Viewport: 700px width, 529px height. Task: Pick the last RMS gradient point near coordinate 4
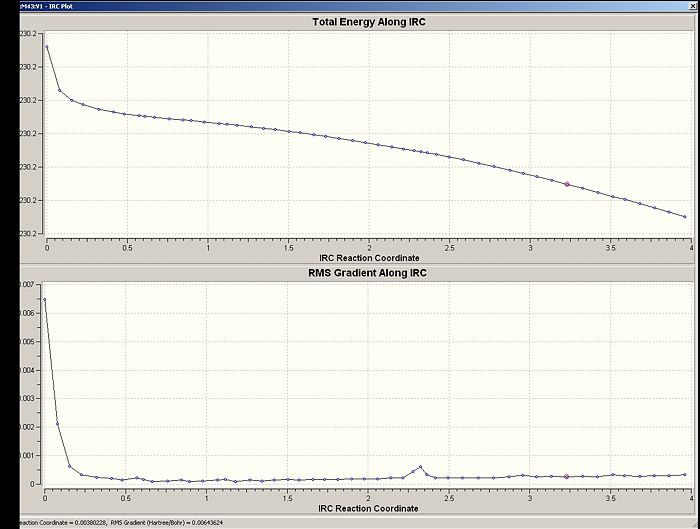pos(685,475)
